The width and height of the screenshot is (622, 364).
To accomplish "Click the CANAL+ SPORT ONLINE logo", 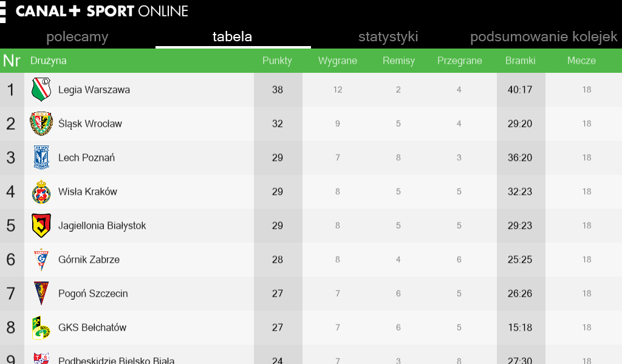I will tap(101, 11).
